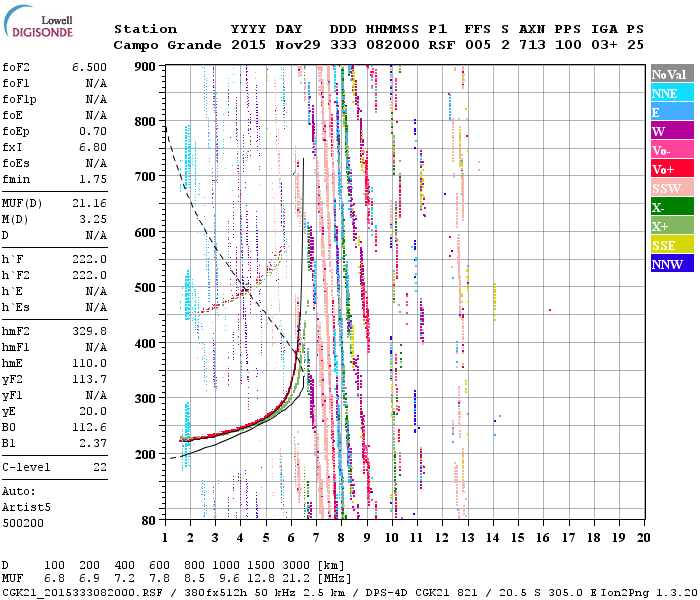Click the CGK21_2015333082000.RSF filename
700x600 pixels.
[x=82, y=592]
